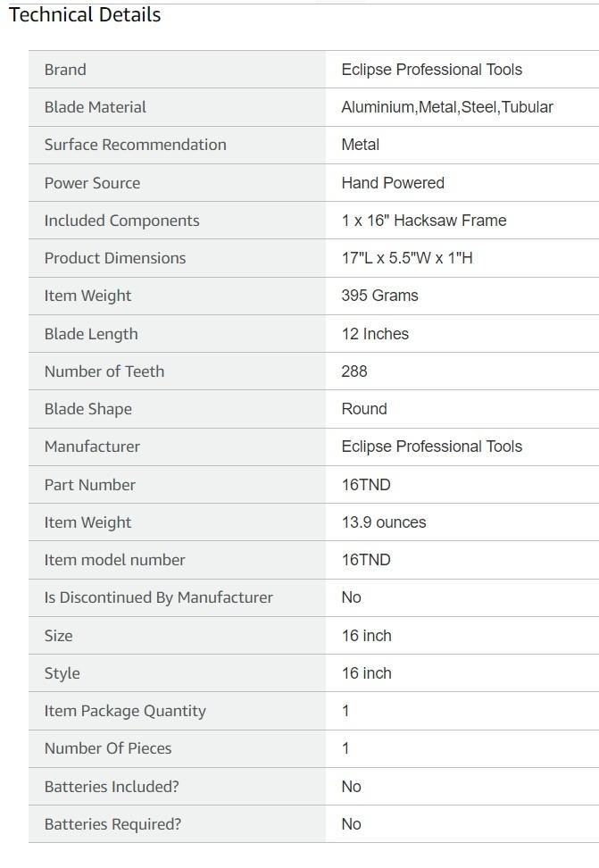The width and height of the screenshot is (599, 868).
Task: Click the Included Components label
Action: 121,221
